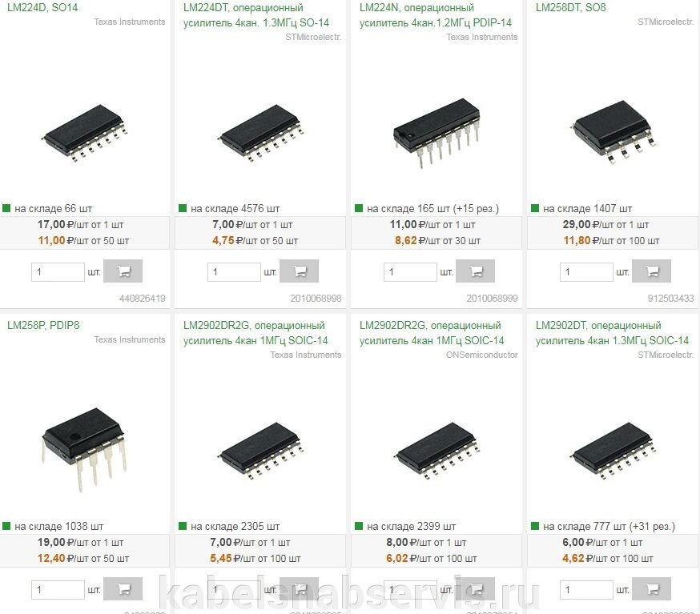The height and width of the screenshot is (614, 700).
Task: Click the cart button for LM258DT SO8
Action: [x=651, y=271]
